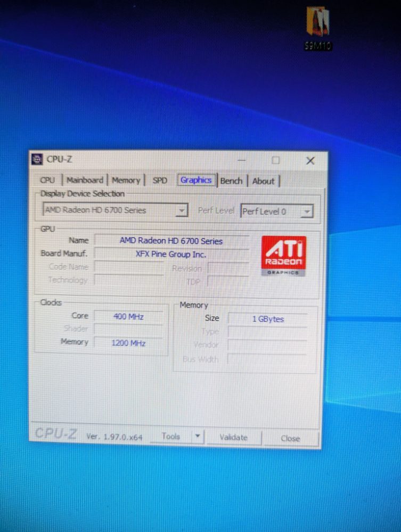This screenshot has height=532, width=401.
Task: Open the Mainboard tab
Action: [x=85, y=180]
